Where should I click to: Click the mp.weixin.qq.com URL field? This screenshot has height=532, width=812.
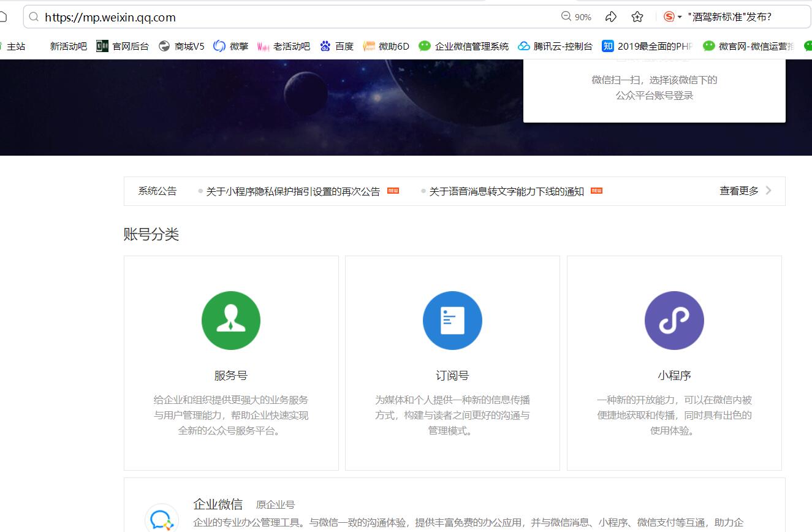[110, 17]
